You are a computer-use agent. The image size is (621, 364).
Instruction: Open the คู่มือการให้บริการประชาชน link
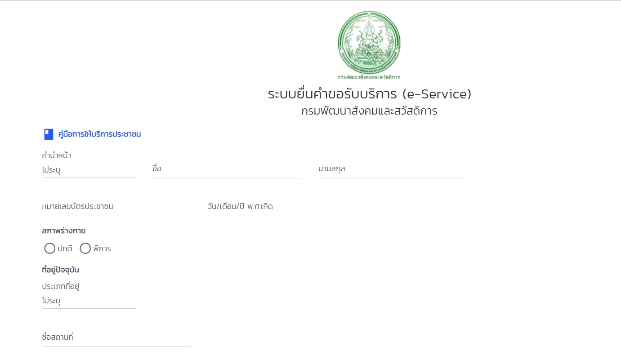(x=99, y=134)
